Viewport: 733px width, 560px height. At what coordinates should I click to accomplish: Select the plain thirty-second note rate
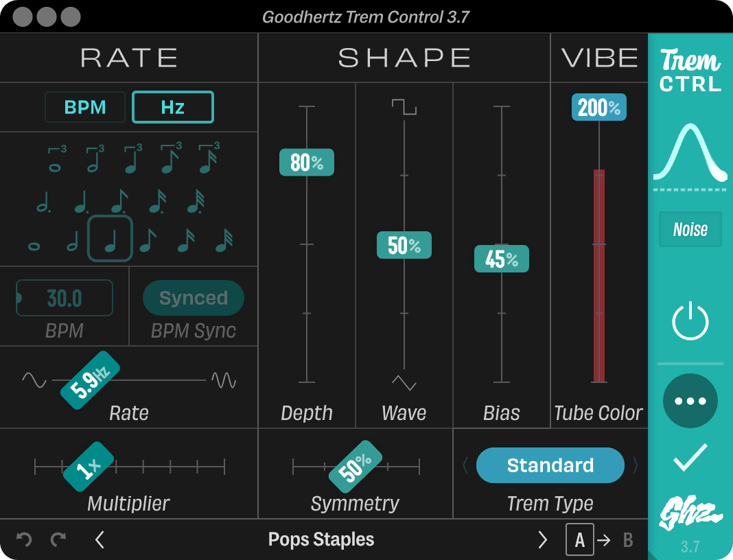(224, 240)
